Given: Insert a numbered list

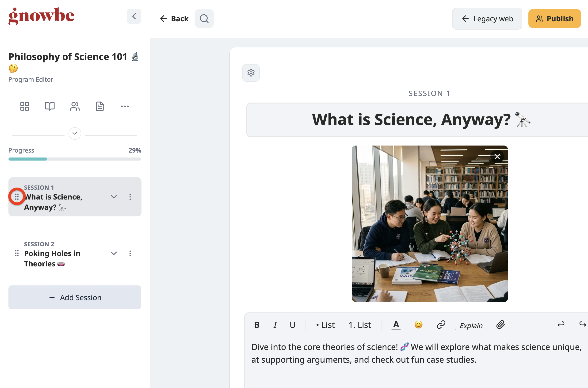Looking at the screenshot, I should pyautogui.click(x=360, y=325).
